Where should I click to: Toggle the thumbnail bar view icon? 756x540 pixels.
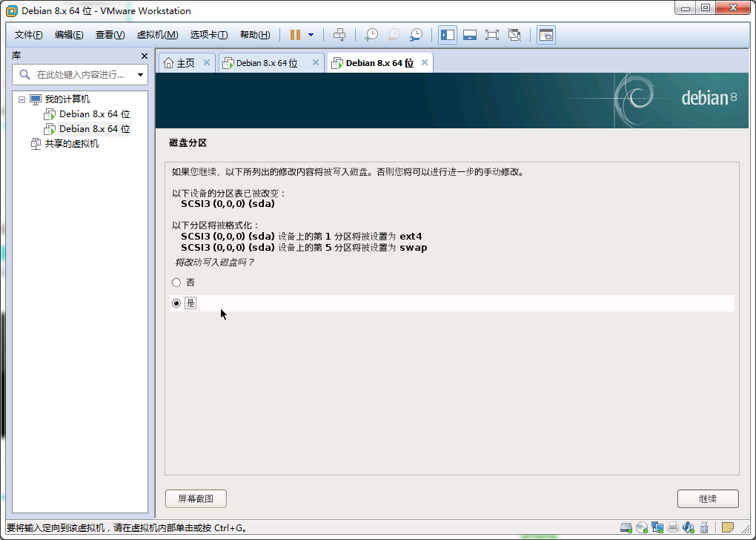470,35
